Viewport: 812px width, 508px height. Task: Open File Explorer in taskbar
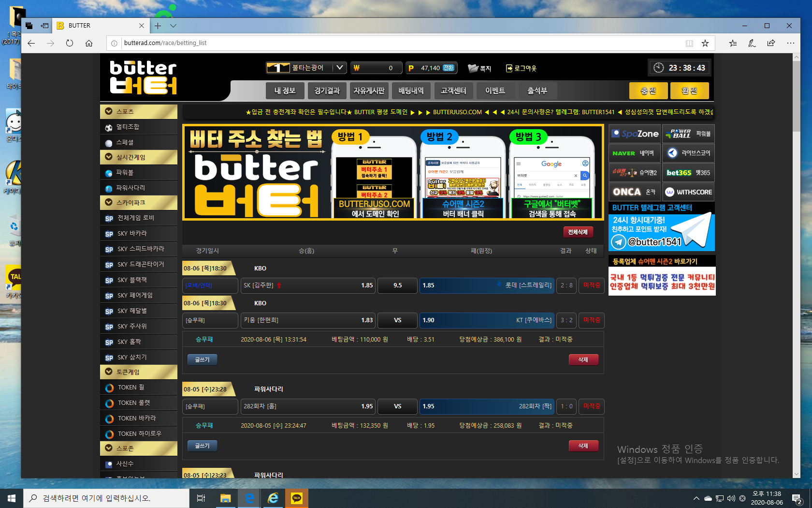tap(225, 498)
